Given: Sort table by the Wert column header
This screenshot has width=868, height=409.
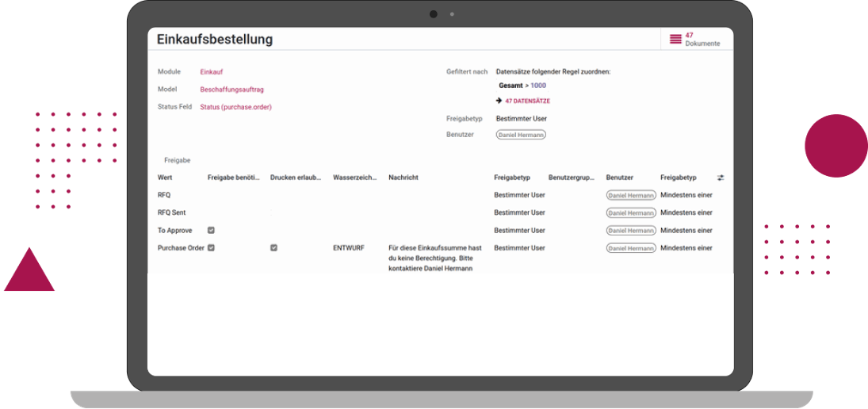Looking at the screenshot, I should point(165,178).
